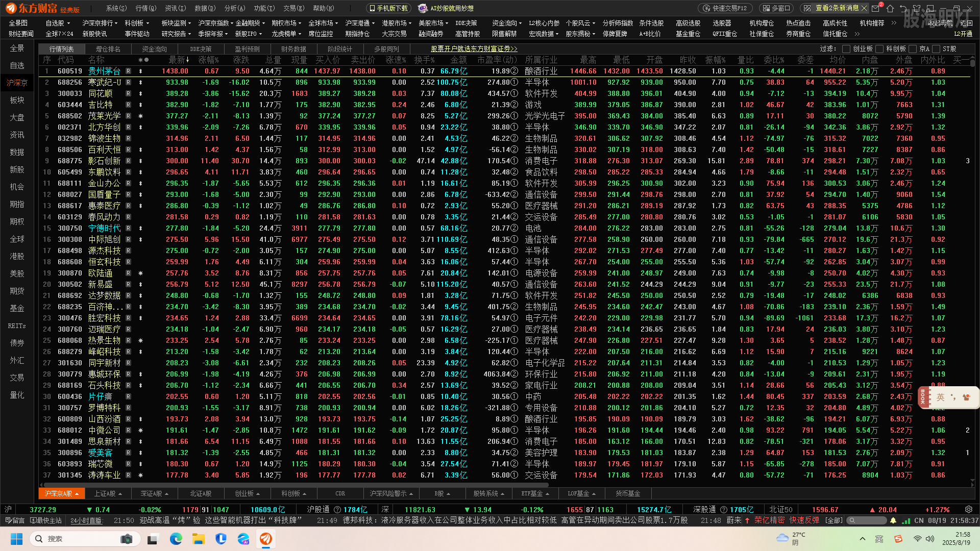
Task: Open the mail inbox icon with red badge
Action: click(876, 8)
